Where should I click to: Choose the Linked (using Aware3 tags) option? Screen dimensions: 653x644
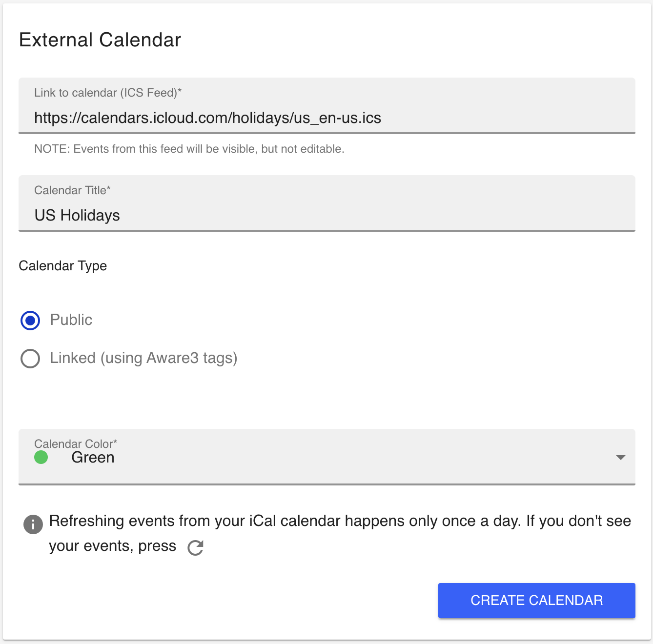(x=30, y=358)
